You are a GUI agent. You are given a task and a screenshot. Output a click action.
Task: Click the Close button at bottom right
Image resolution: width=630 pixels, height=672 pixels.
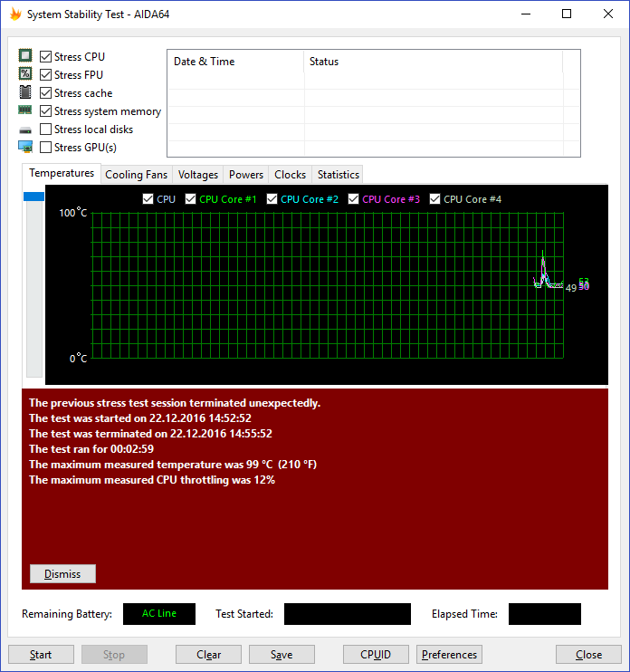coord(588,655)
